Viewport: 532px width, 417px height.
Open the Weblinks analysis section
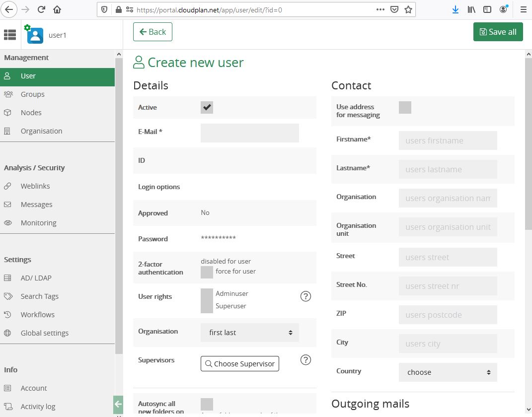point(35,186)
